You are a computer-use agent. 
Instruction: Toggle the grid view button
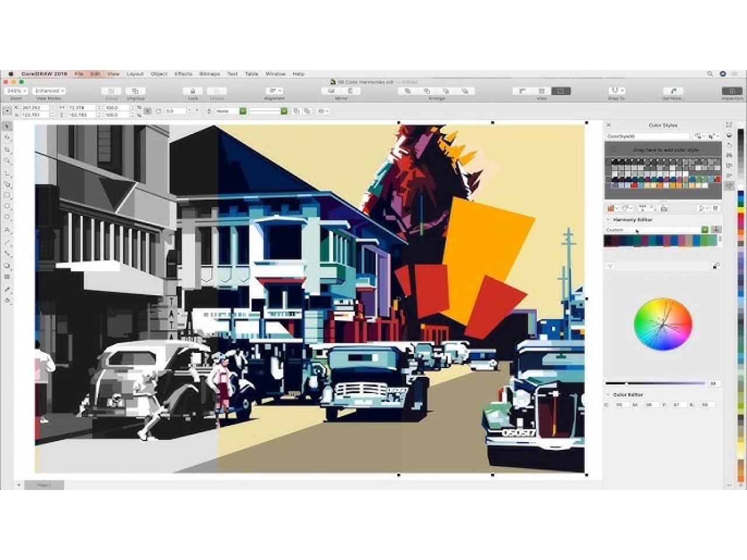tap(542, 91)
